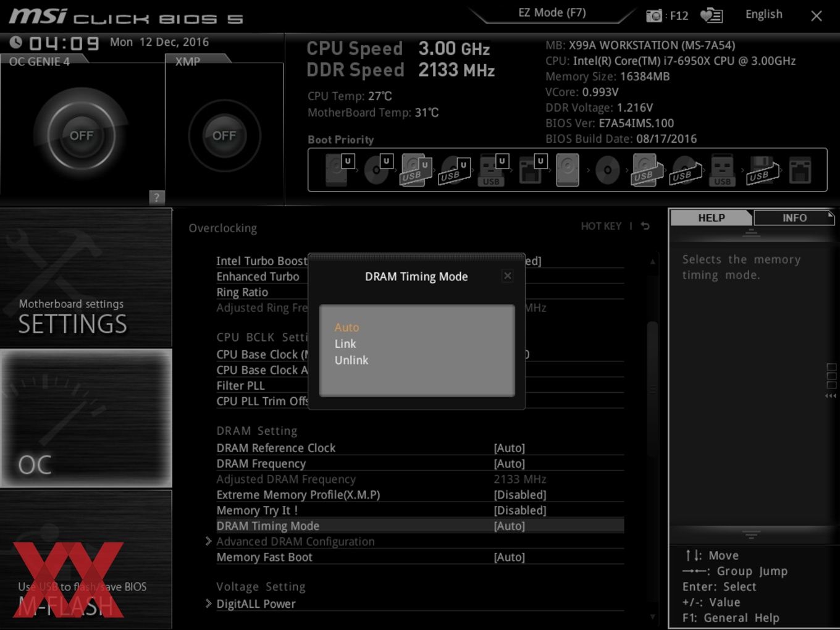
Task: Exit BIOS using the top-right X
Action: tap(816, 16)
